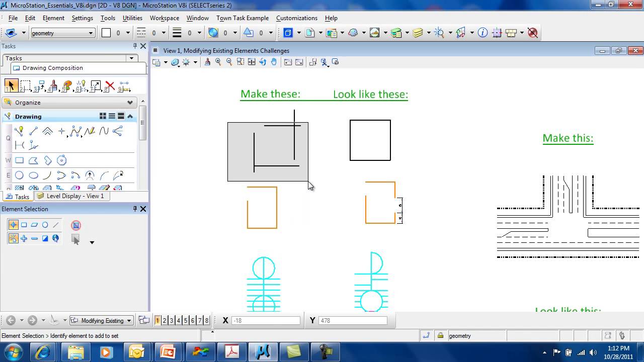
Task: Select the Place Circle tool
Action: [19, 175]
